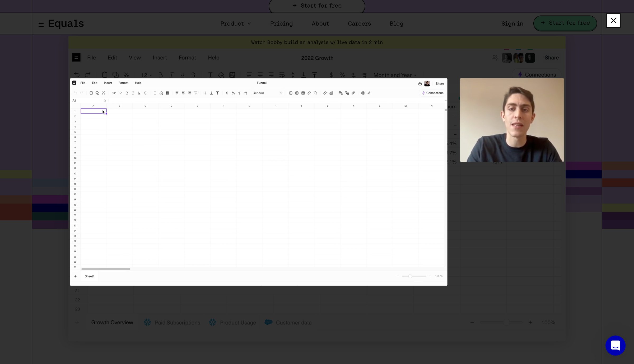634x364 pixels.
Task: Select the text color T icon
Action: tap(155, 93)
